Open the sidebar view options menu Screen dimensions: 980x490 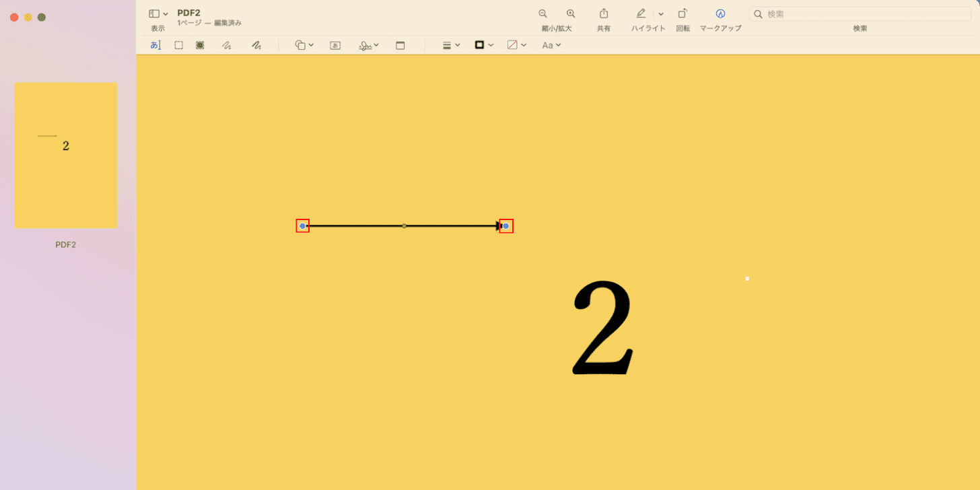point(158,13)
